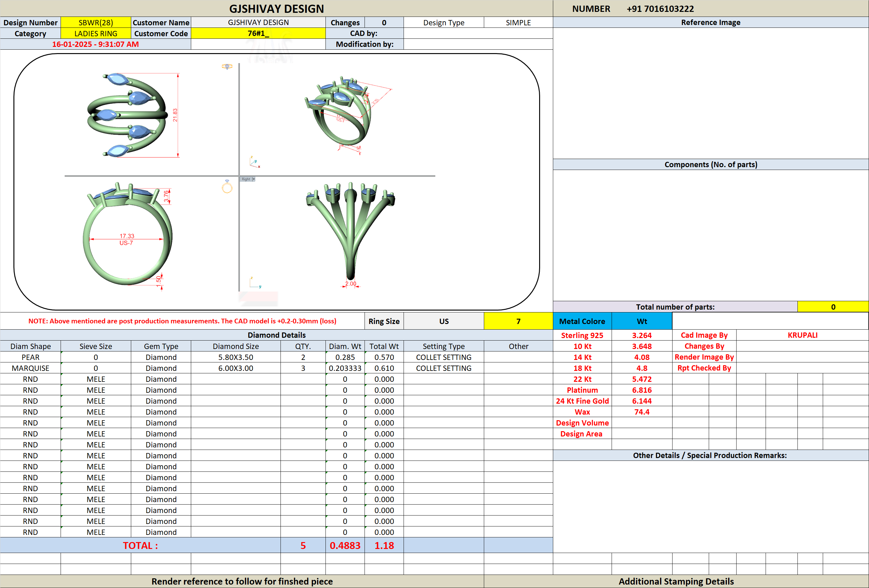Image resolution: width=869 pixels, height=588 pixels.
Task: Click the Setting Type column header
Action: point(444,346)
